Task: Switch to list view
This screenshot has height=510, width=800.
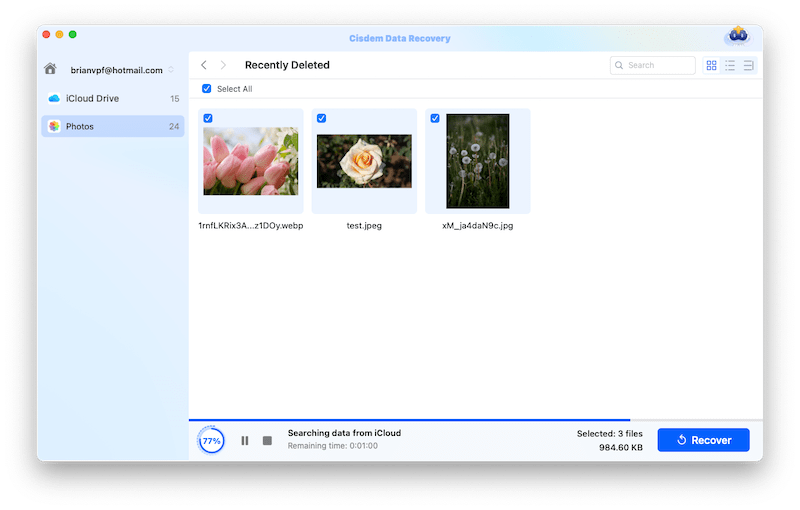Action: point(730,65)
